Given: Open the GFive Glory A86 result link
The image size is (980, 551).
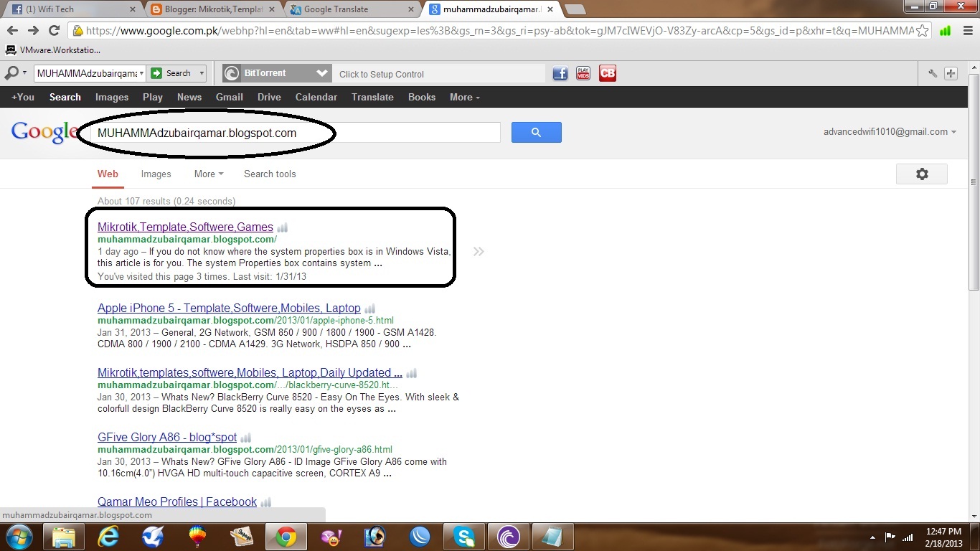Looking at the screenshot, I should (x=167, y=438).
